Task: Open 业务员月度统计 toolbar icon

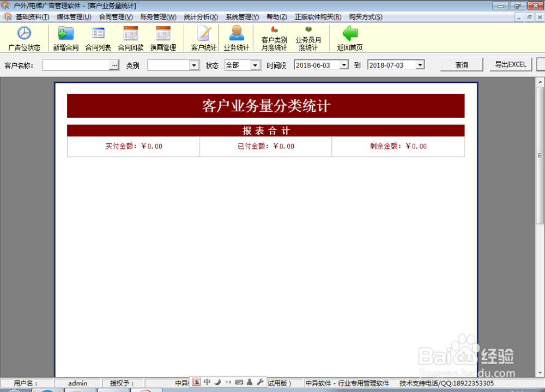Action: 308,29
